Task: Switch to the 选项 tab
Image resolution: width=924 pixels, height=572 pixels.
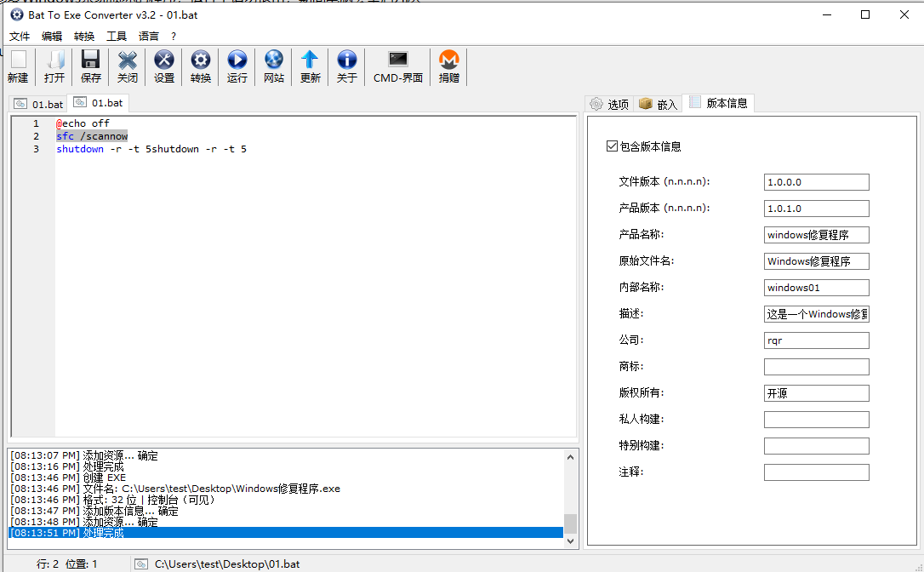Action: 609,105
